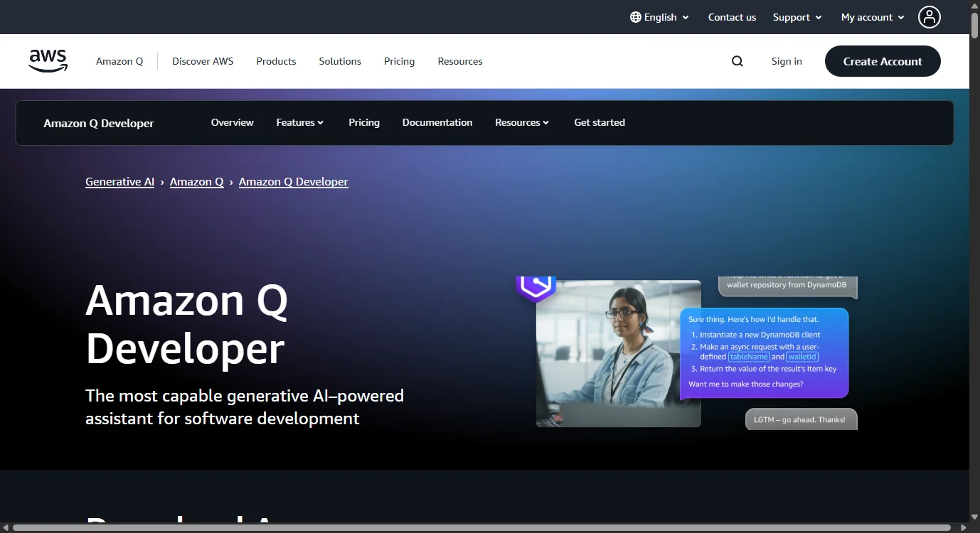Screen dimensions: 980x533
Task: Open the search on the AWS navigation bar
Action: pyautogui.click(x=737, y=61)
